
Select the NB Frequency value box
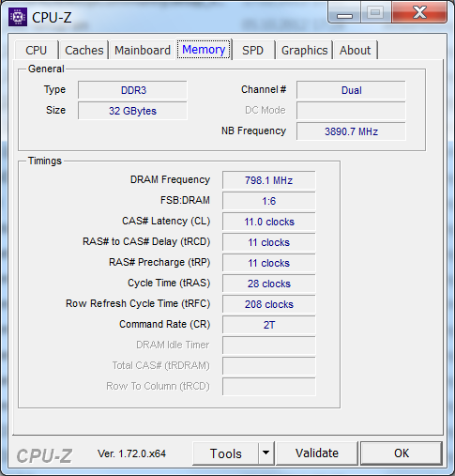[x=351, y=131]
